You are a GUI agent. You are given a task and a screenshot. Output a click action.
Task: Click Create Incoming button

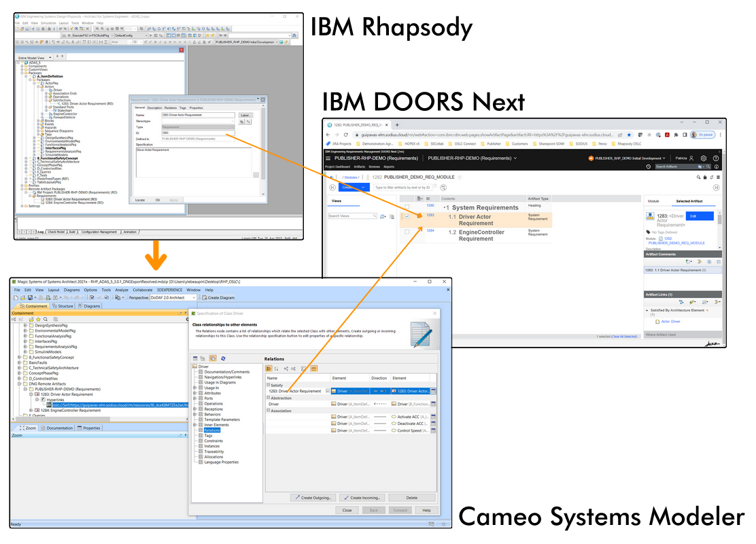coord(362,498)
